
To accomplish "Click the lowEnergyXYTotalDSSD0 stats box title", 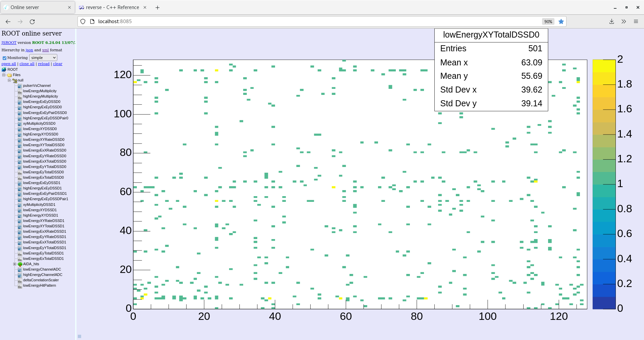I will click(x=491, y=35).
